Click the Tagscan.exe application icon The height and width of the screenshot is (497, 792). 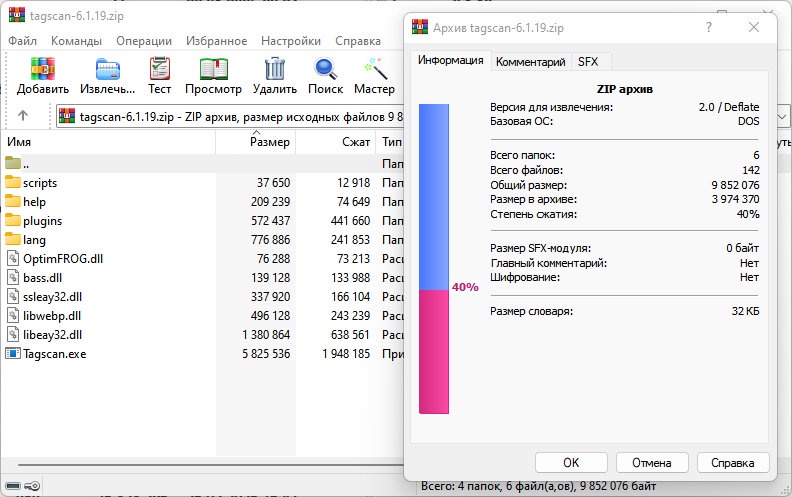(13, 354)
